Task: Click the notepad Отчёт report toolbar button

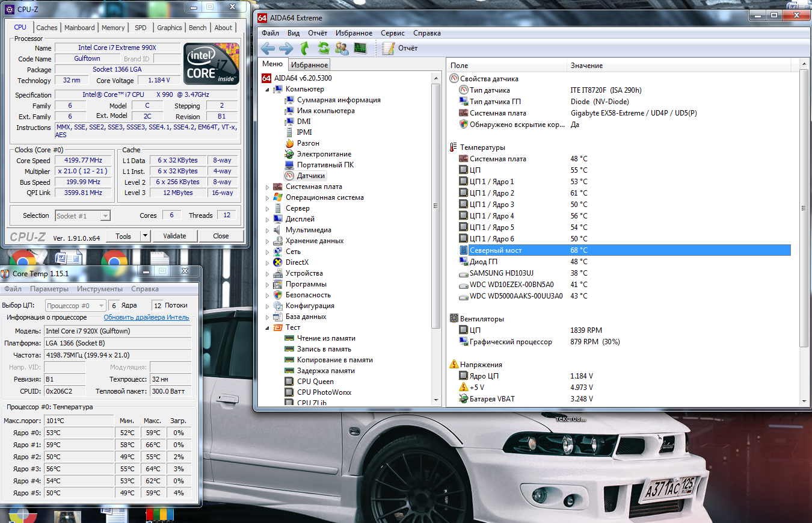Action: pos(400,48)
